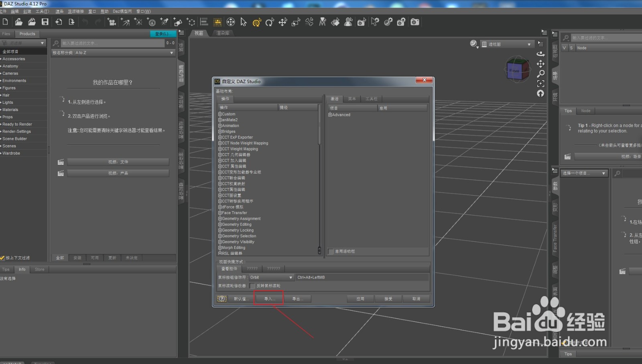Open the 选择一个项目 dropdown
642x364 pixels.
(585, 173)
